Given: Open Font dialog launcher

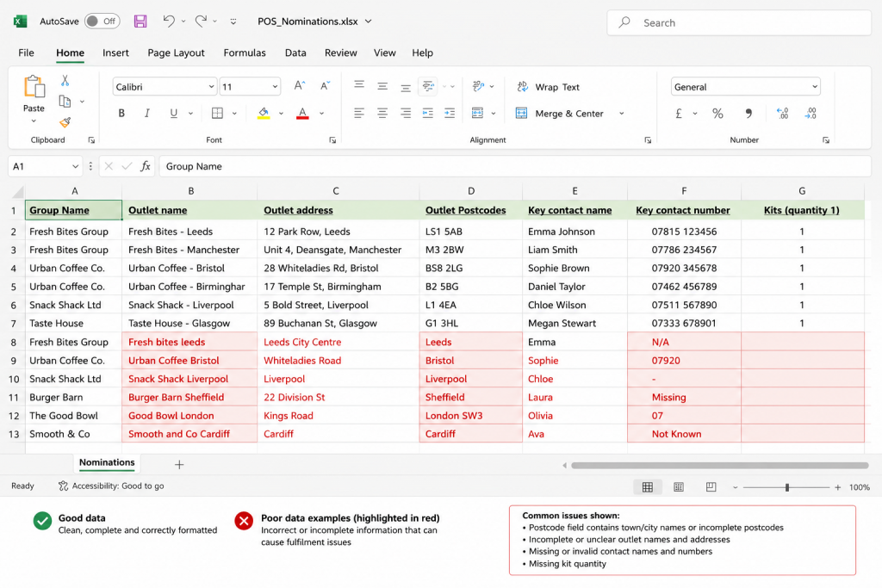Looking at the screenshot, I should click(332, 140).
